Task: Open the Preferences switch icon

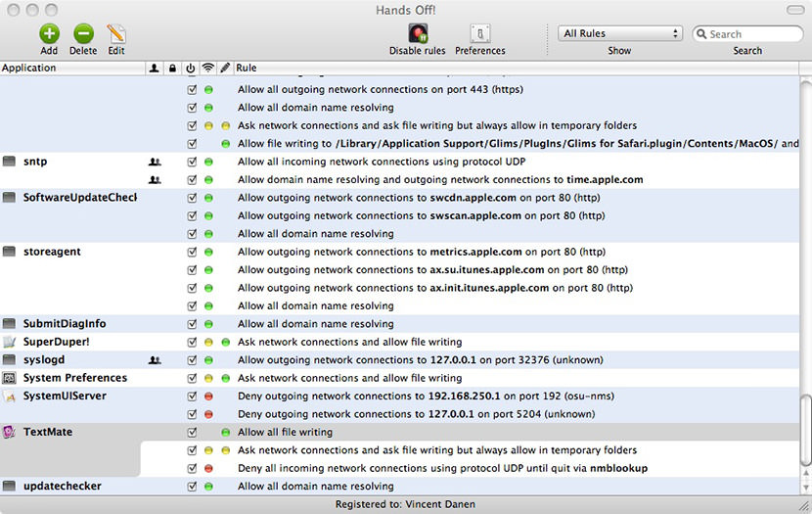Action: (480, 33)
